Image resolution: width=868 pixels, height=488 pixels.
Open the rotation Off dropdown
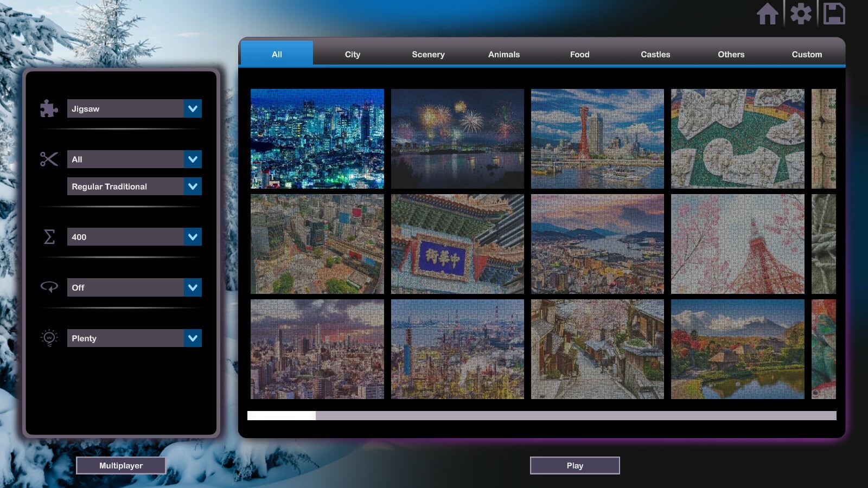[134, 287]
